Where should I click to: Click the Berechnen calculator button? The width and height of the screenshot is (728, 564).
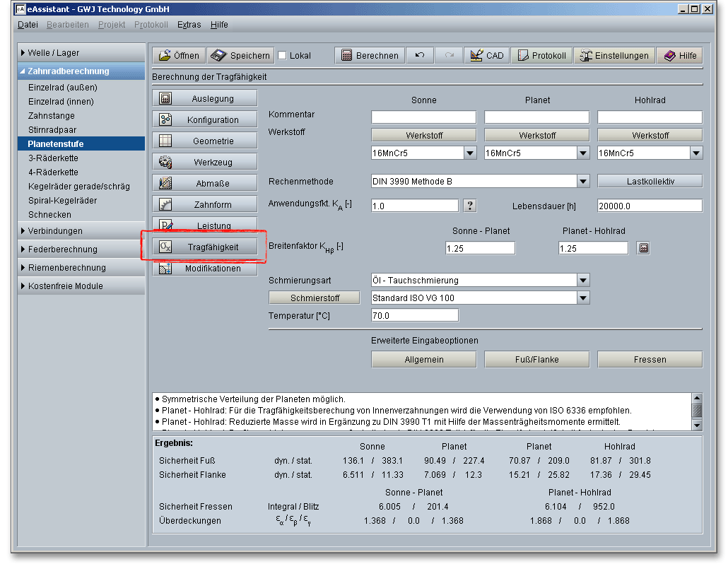[370, 56]
